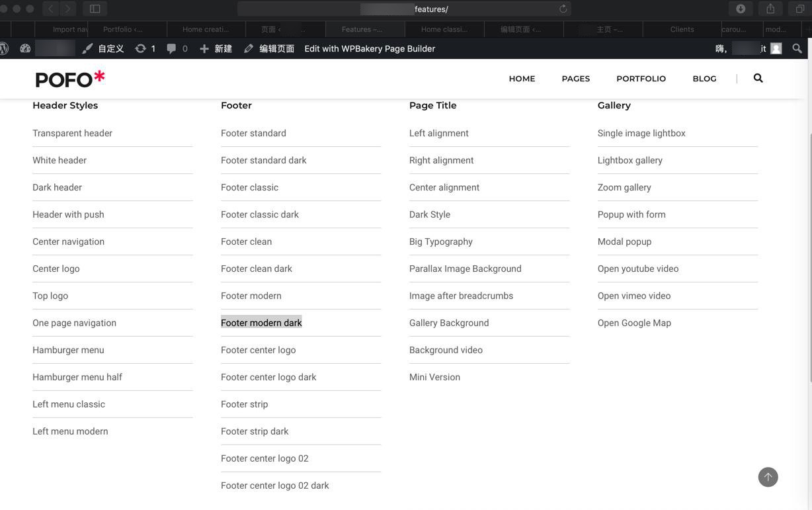
Task: Expand the PAGES navigation menu
Action: [x=575, y=78]
